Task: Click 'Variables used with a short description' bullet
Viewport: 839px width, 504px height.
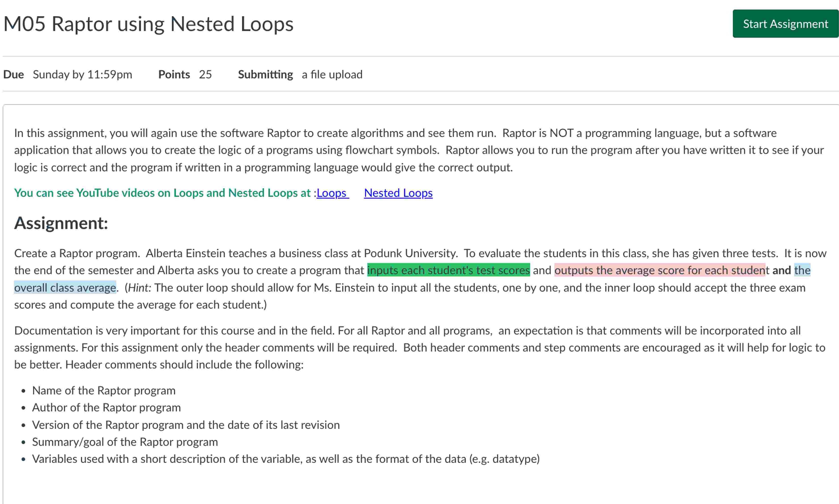Action: point(285,459)
